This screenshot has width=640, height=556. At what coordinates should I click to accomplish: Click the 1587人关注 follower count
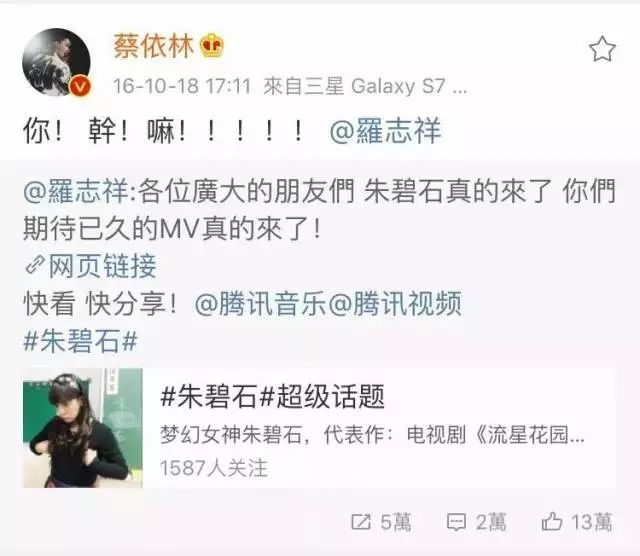[213, 468]
